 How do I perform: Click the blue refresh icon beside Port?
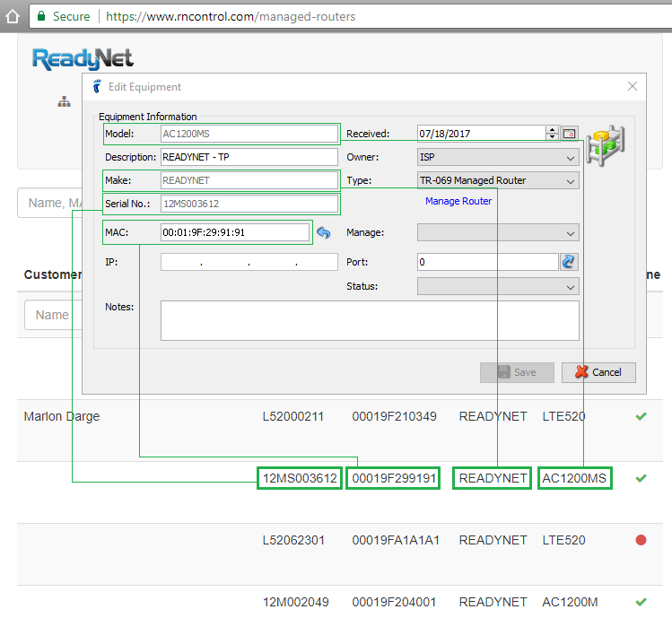pyautogui.click(x=569, y=261)
